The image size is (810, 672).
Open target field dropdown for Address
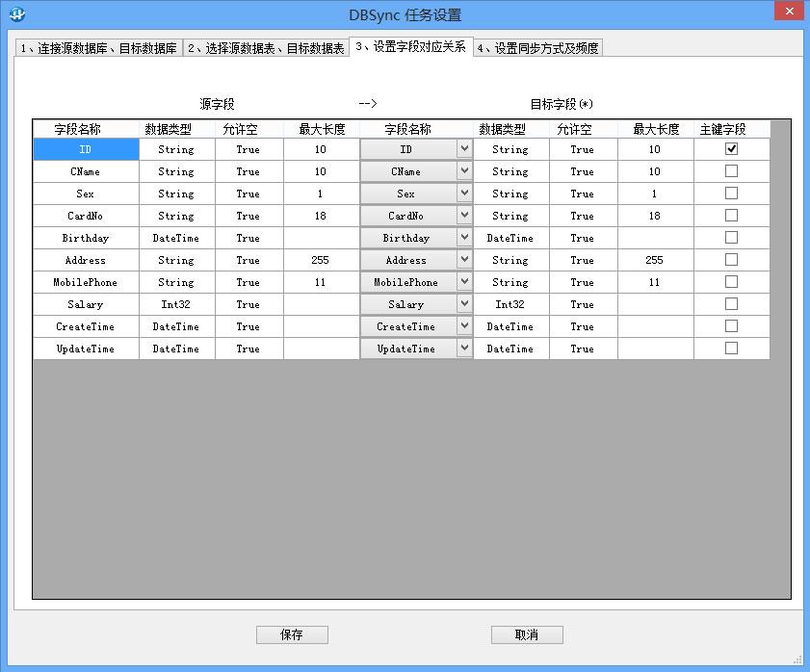point(464,260)
